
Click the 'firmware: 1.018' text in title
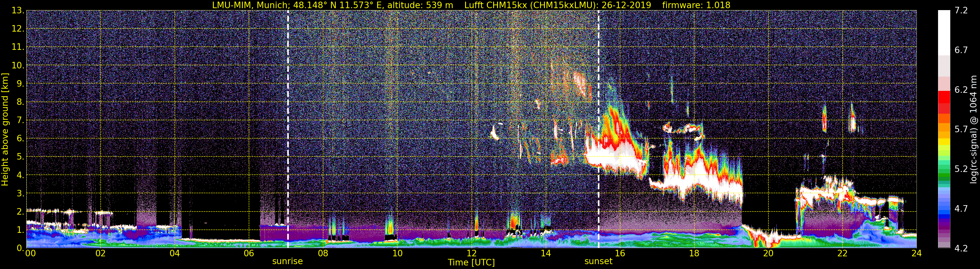click(x=696, y=5)
